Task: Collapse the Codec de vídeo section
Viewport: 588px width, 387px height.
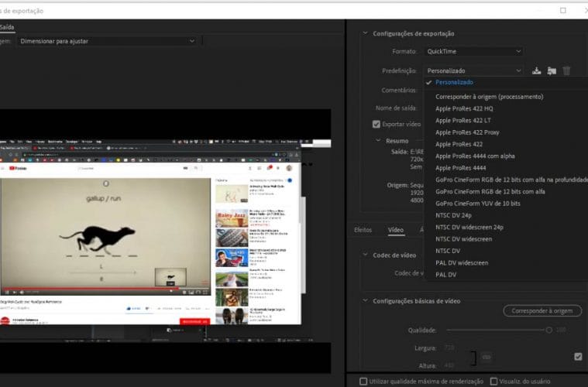Action: coord(366,254)
